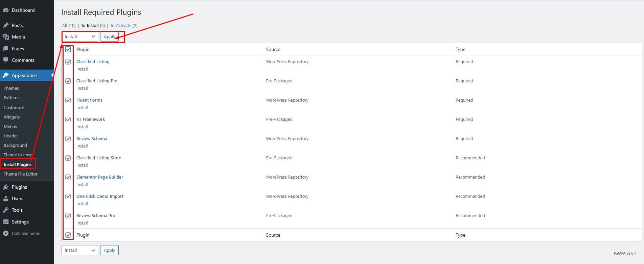Uncheck the Classified Listing checkbox

[68, 62]
